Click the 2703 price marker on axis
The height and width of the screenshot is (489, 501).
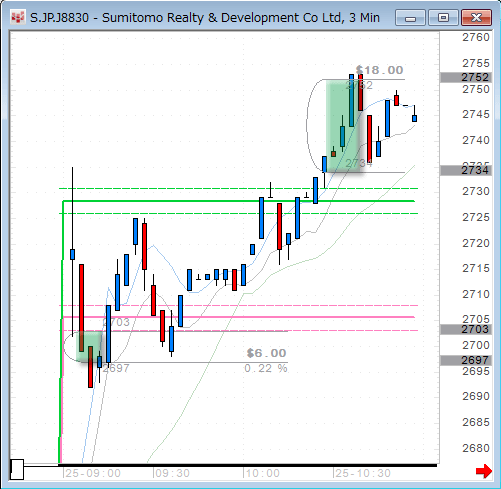tap(466, 329)
